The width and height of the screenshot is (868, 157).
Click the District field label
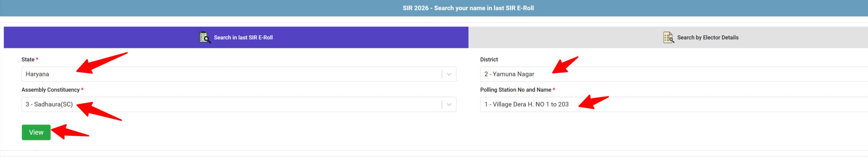[489, 60]
